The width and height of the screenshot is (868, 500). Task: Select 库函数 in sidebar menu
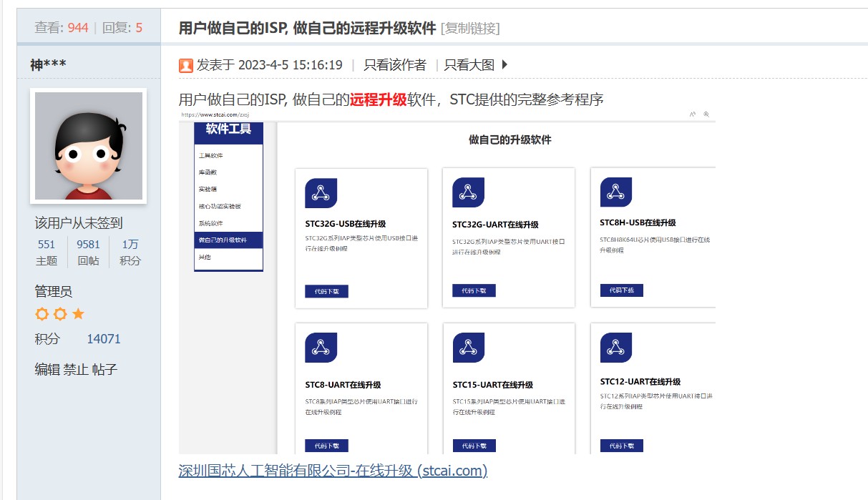tap(228, 172)
